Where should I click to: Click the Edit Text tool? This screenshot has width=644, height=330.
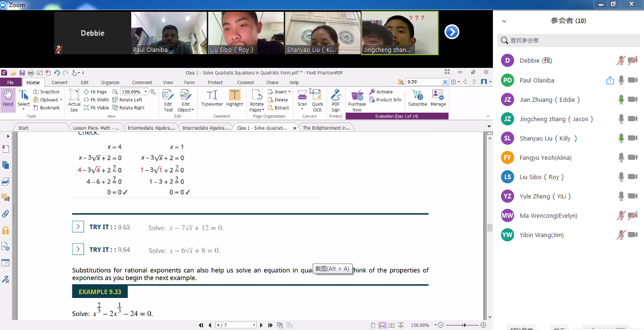(168, 100)
